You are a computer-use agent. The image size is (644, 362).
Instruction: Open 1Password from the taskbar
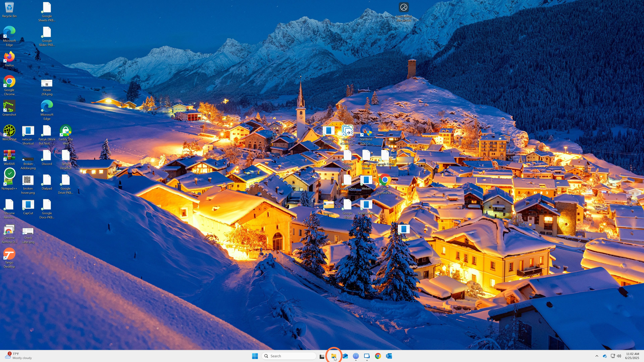(x=356, y=356)
